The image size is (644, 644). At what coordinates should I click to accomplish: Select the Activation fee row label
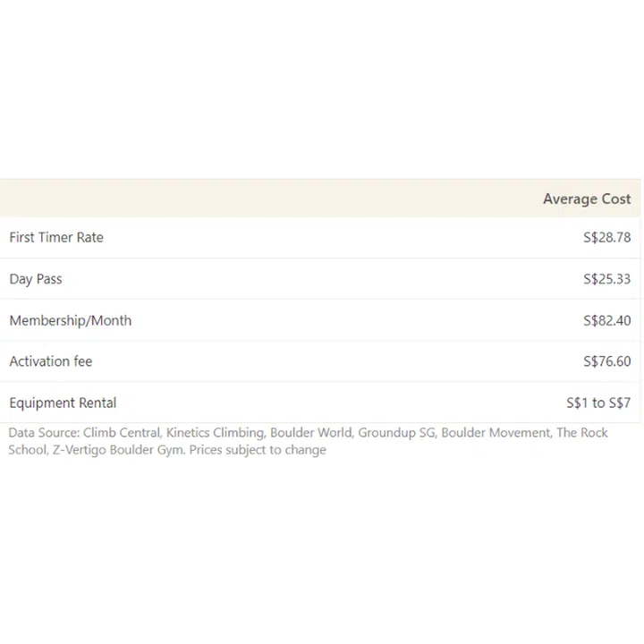point(51,361)
